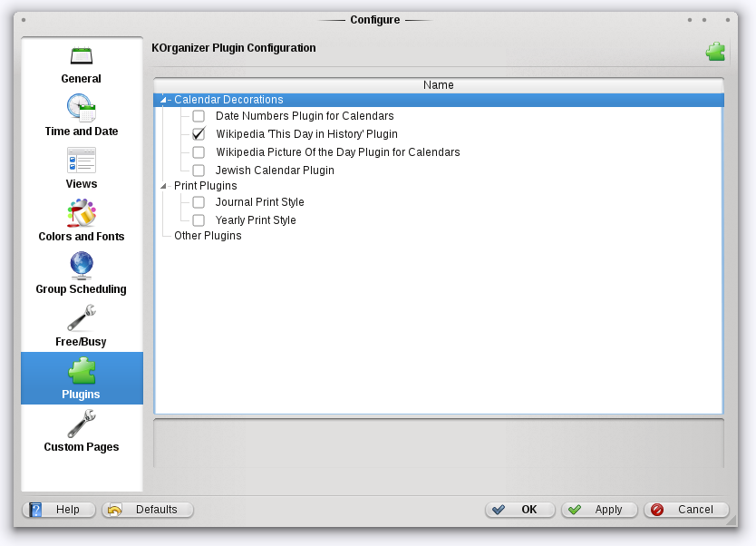Select the Views list icon
Viewport: 756px width, 546px height.
coord(81,161)
